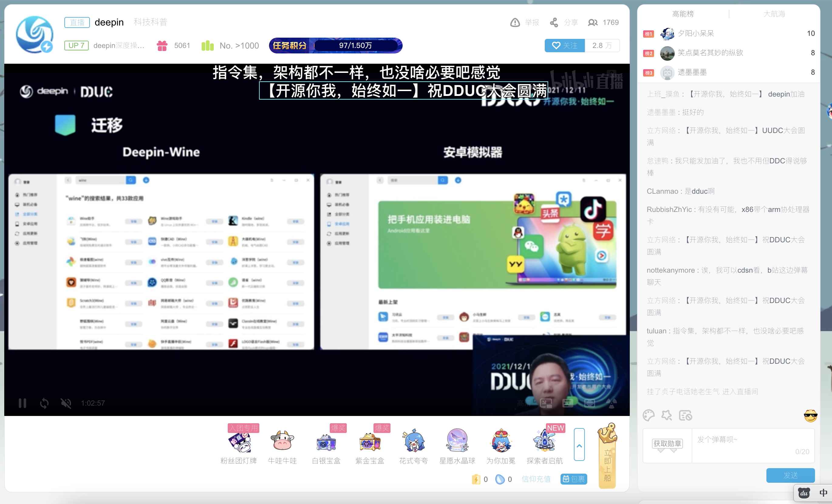Open the sunglasses emoji picker

pyautogui.click(x=810, y=416)
